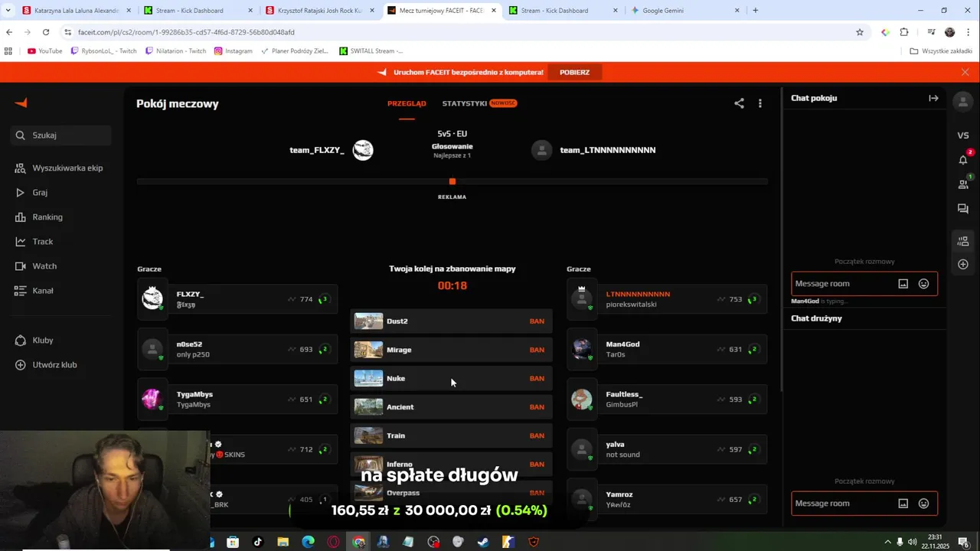Click the taskbar volume speaker icon
Image resolution: width=980 pixels, height=551 pixels.
click(913, 542)
